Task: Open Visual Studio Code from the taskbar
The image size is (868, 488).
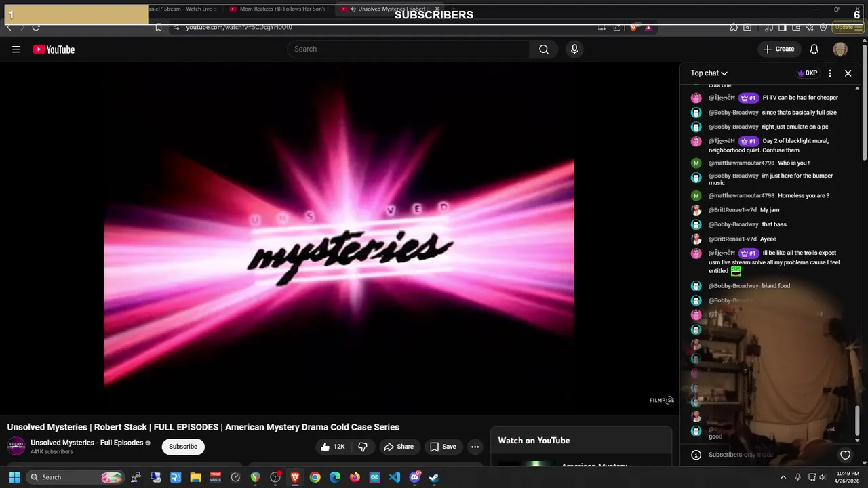Action: pos(395,477)
